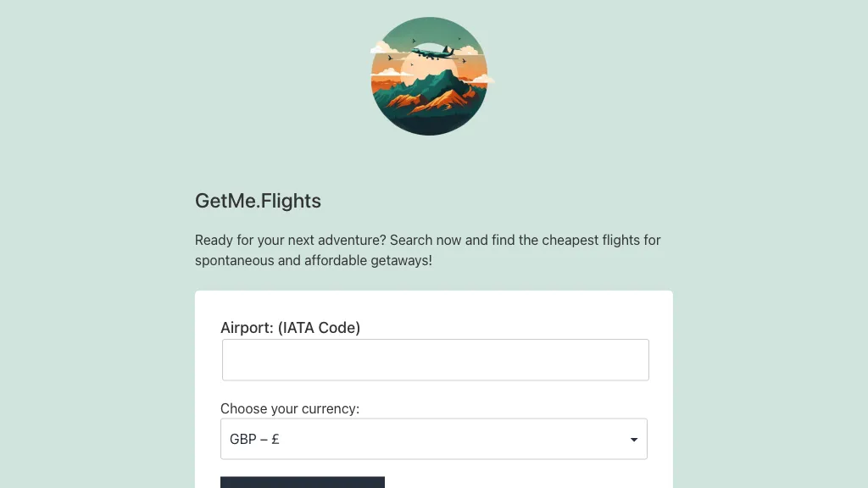Click the 'Choose your currency:' label
Screen dimensions: 868x488
click(x=290, y=408)
